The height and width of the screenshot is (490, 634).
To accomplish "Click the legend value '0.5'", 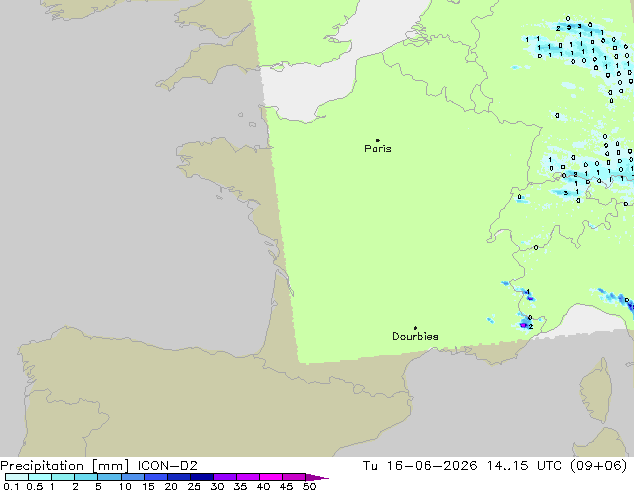I will point(35,486).
